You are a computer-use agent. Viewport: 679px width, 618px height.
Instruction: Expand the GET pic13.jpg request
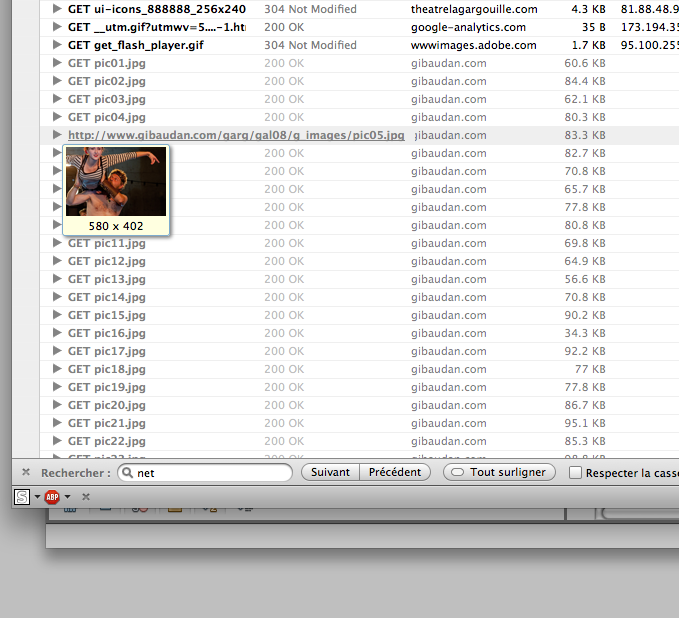57,278
